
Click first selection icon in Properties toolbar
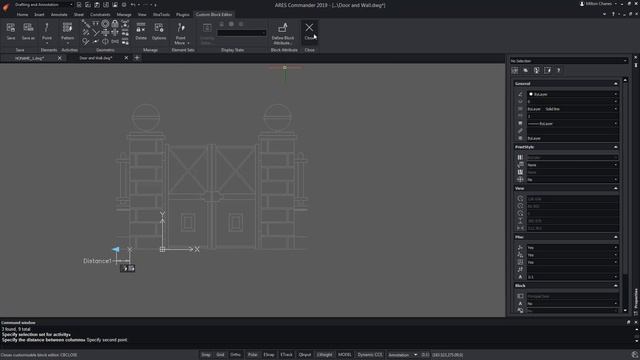pos(515,70)
